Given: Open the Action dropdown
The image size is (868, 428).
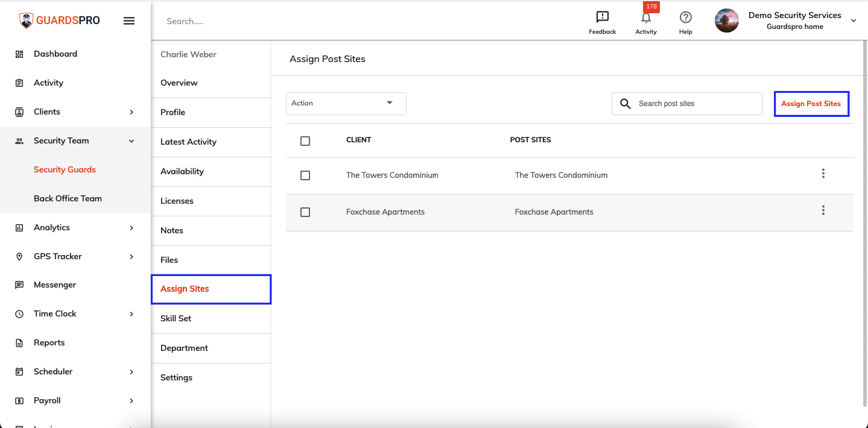Looking at the screenshot, I should (x=346, y=103).
